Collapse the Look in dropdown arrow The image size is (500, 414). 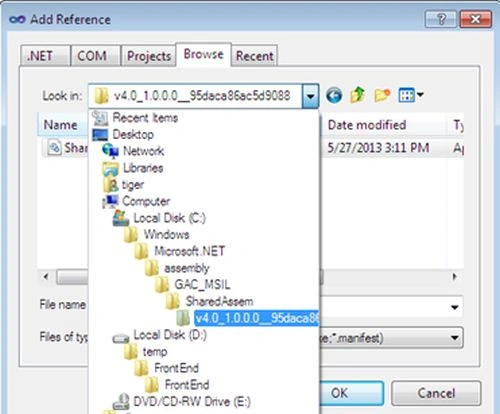pos(310,96)
